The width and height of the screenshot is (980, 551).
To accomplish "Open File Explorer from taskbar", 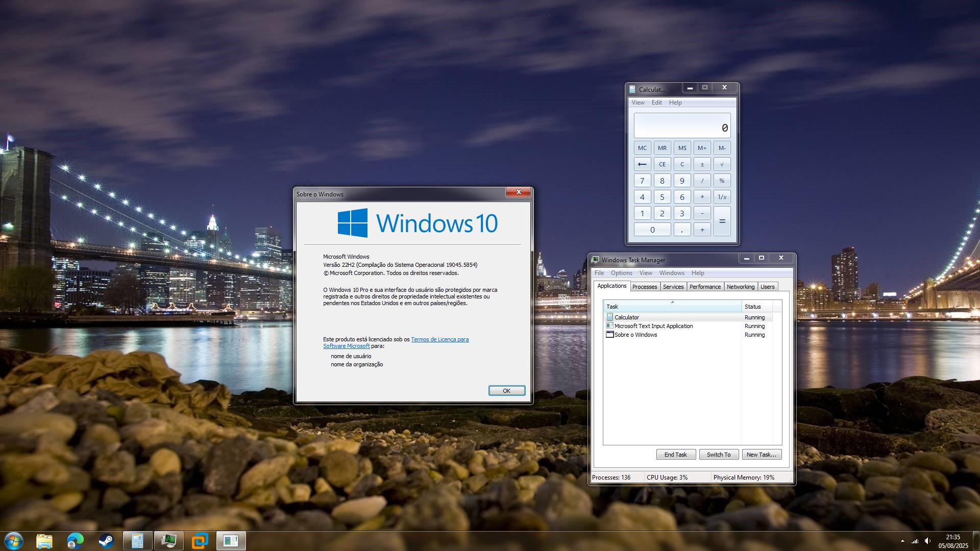I will pyautogui.click(x=44, y=541).
